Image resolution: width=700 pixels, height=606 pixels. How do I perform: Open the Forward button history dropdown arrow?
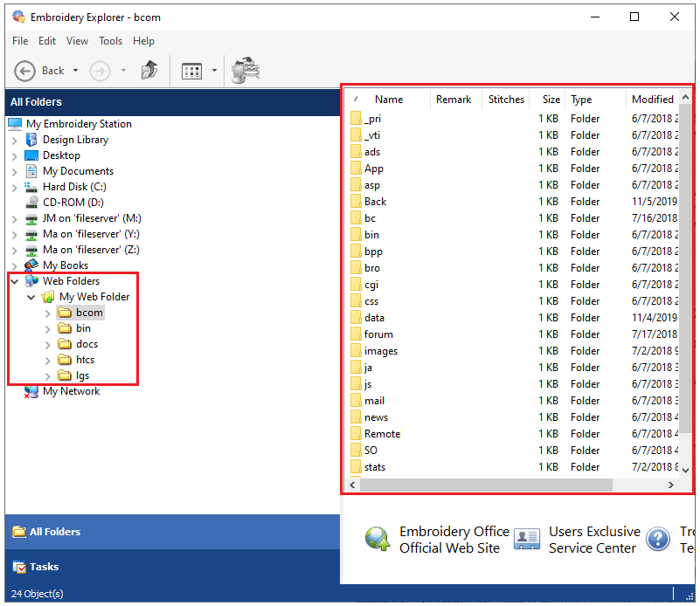[x=124, y=71]
